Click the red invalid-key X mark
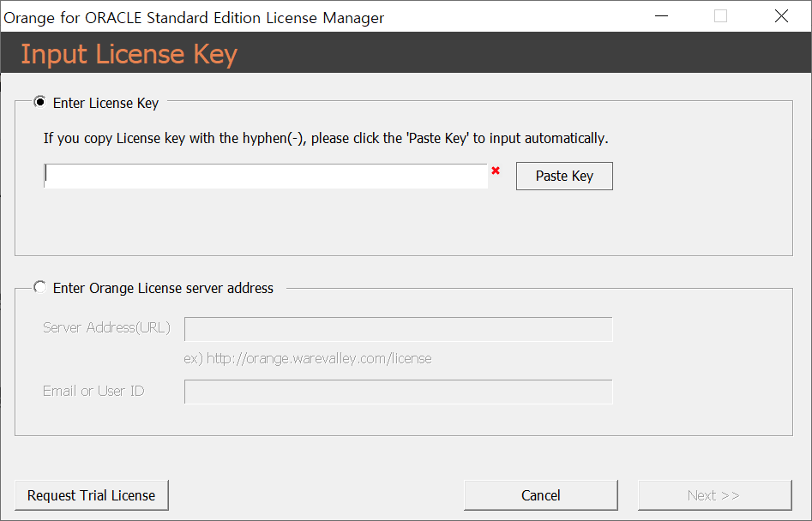 [496, 171]
